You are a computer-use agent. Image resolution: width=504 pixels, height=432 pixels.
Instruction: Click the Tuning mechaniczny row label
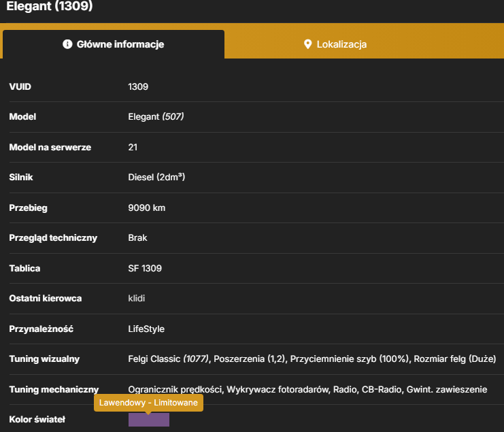coord(54,390)
